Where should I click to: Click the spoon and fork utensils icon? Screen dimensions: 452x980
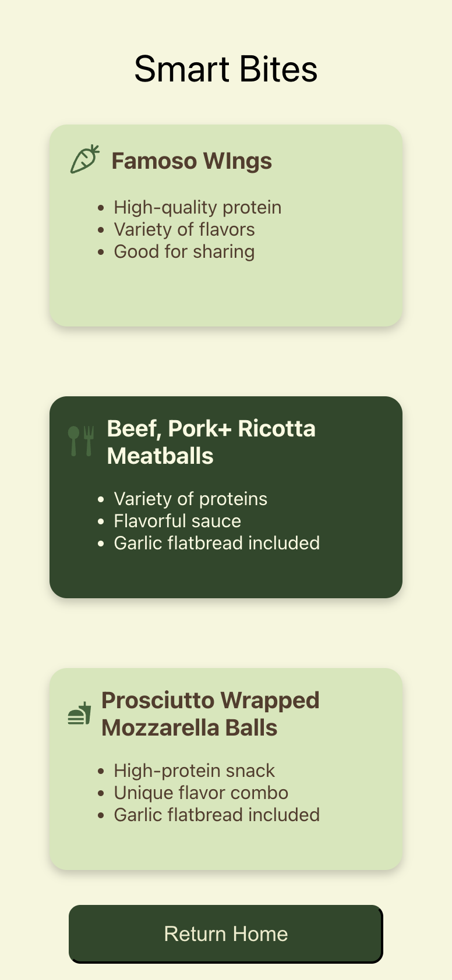[81, 441]
